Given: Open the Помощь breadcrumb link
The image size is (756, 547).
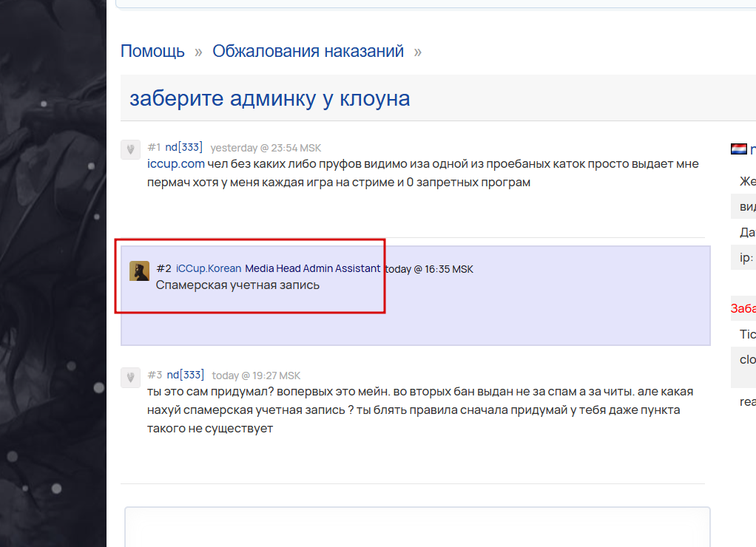Looking at the screenshot, I should click(152, 51).
